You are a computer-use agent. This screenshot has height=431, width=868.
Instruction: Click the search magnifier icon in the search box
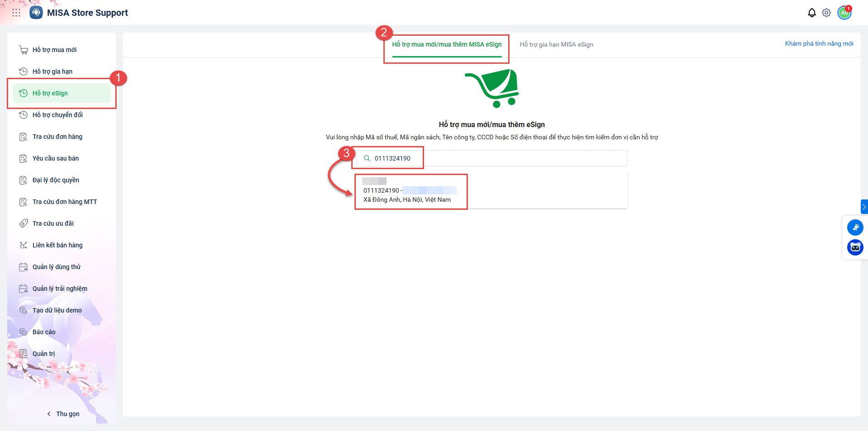tap(367, 158)
